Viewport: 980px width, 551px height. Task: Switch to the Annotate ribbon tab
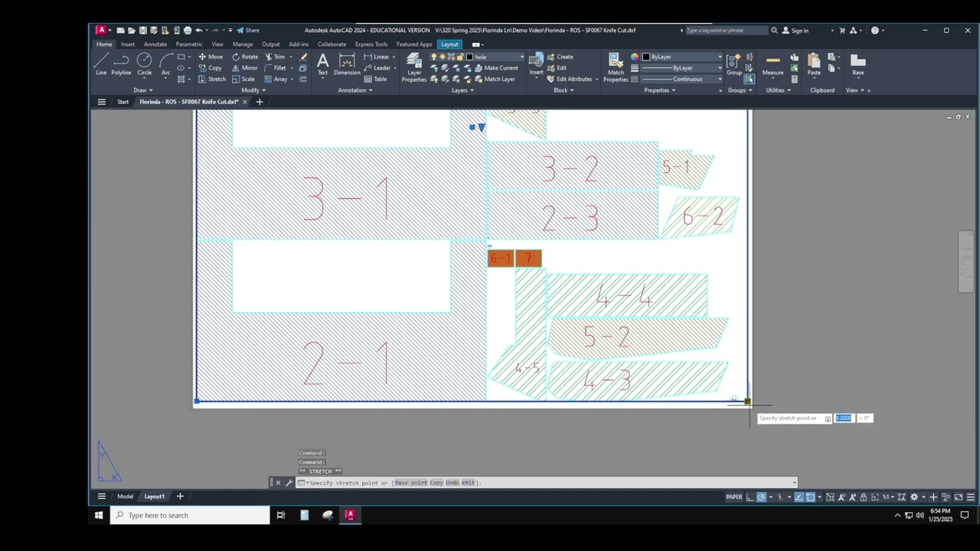[155, 44]
